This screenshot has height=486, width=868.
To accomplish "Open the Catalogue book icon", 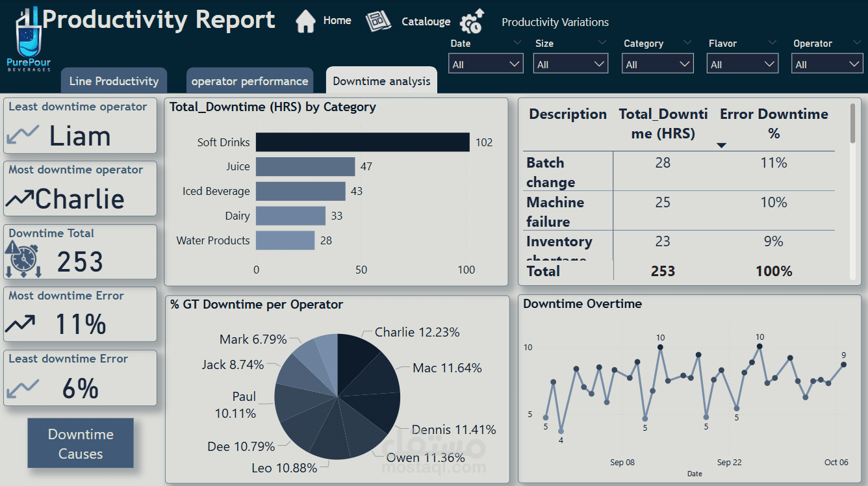I will (x=378, y=21).
